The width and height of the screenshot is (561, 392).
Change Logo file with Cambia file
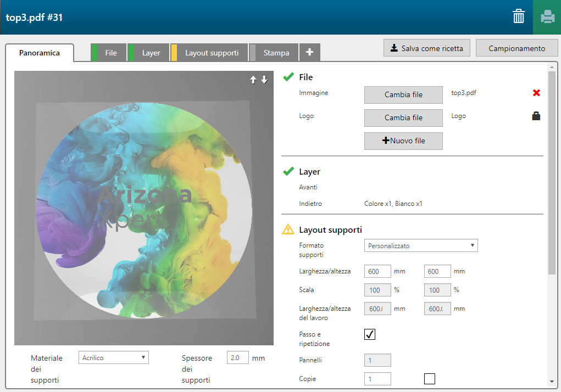403,118
